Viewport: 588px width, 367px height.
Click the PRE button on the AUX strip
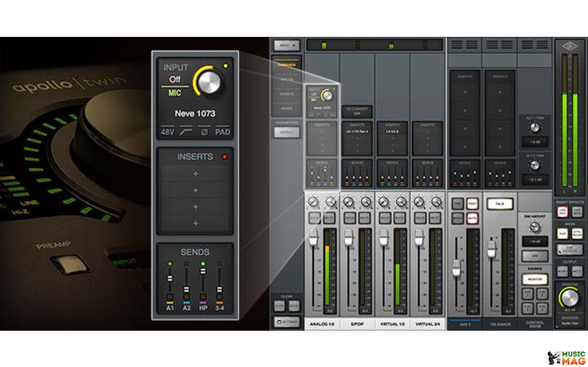[457, 204]
